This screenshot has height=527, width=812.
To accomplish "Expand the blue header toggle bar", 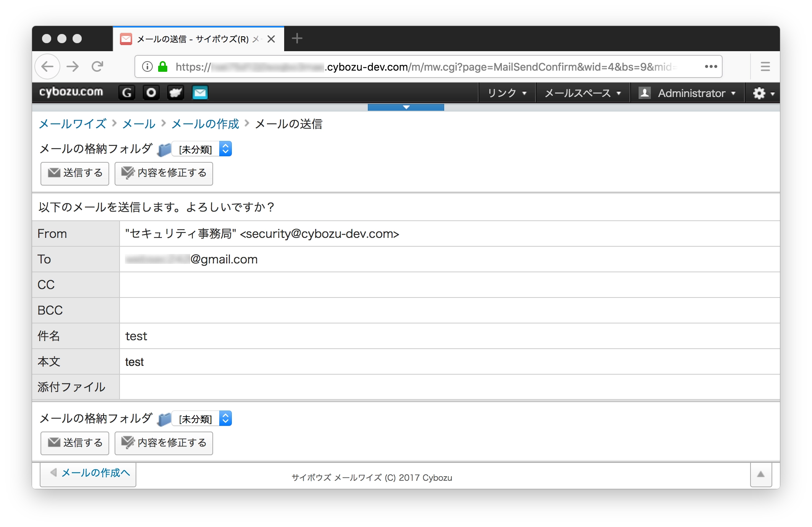I will [406, 107].
